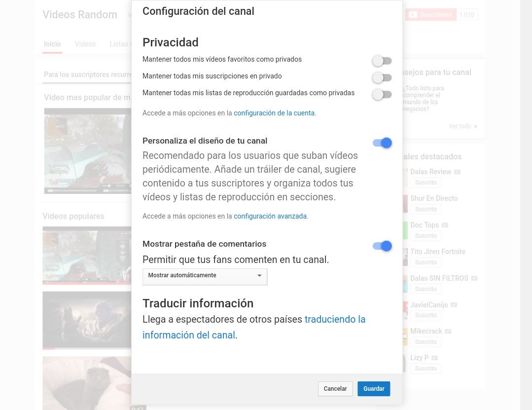Click the Cancelar button
Screen dimensions: 532x410
[335, 389]
